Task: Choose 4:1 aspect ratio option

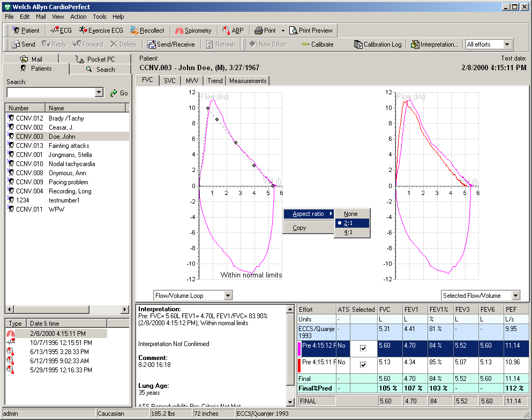Action: (352, 232)
